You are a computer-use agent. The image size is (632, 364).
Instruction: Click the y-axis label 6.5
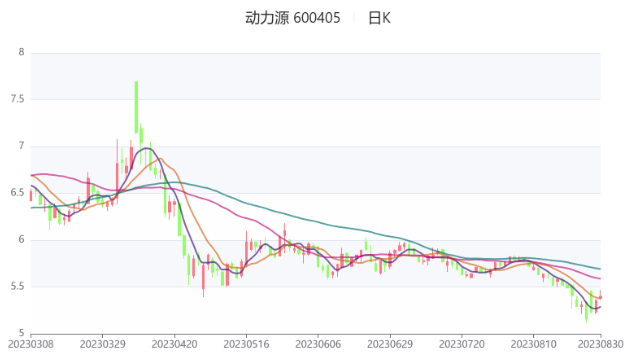tap(17, 193)
